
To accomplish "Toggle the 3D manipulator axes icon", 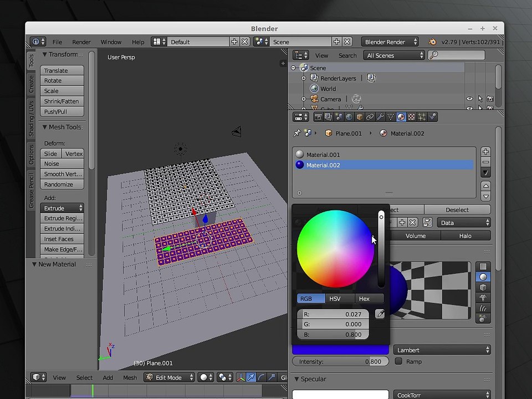I will (x=241, y=377).
